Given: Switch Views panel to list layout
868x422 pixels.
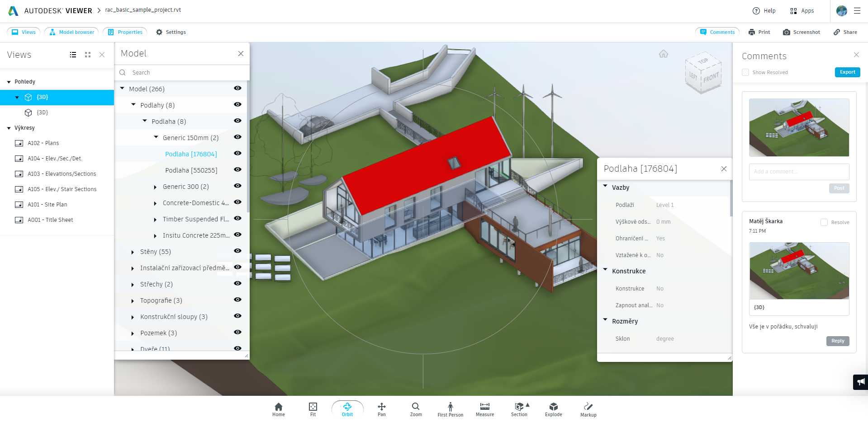Looking at the screenshot, I should 73,55.
